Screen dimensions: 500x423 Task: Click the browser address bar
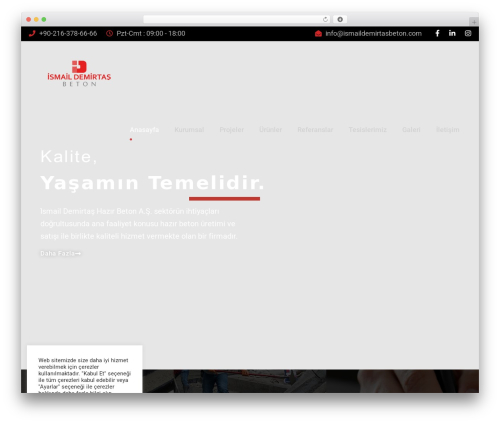237,19
